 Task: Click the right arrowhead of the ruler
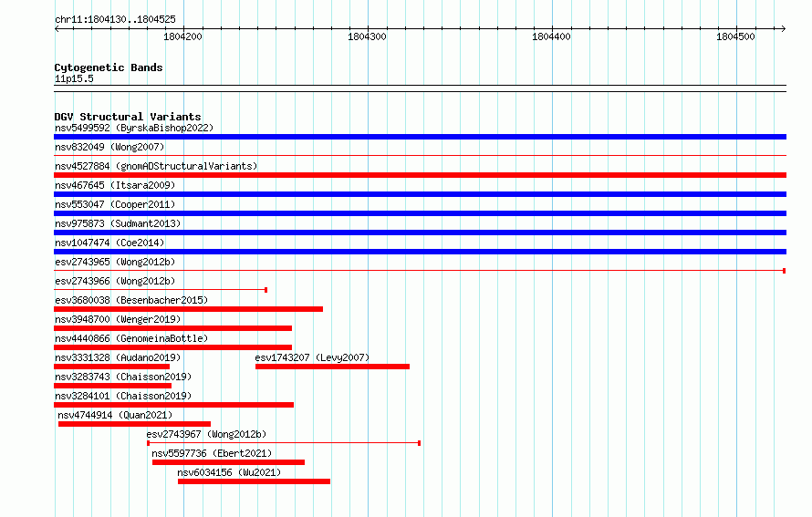(x=784, y=29)
